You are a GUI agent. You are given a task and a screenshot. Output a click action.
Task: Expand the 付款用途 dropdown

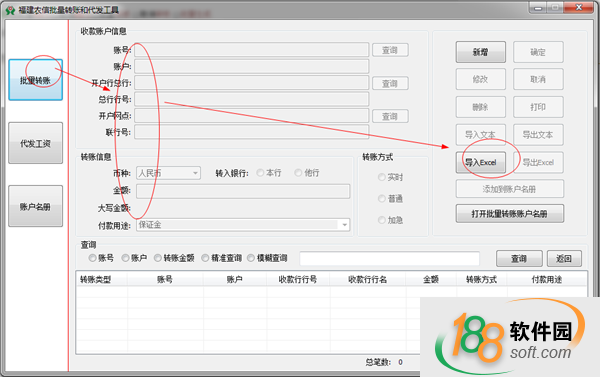point(344,225)
